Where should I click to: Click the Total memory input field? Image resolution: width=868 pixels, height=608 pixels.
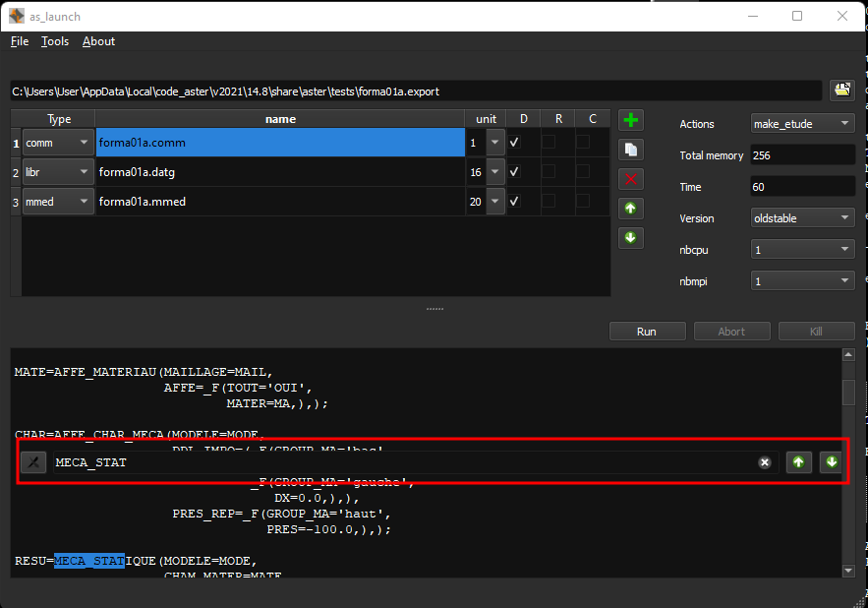point(802,155)
